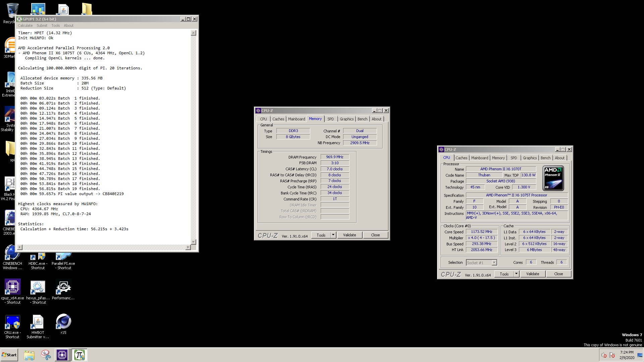Open SPD tab in right CPU-Z window

click(514, 158)
